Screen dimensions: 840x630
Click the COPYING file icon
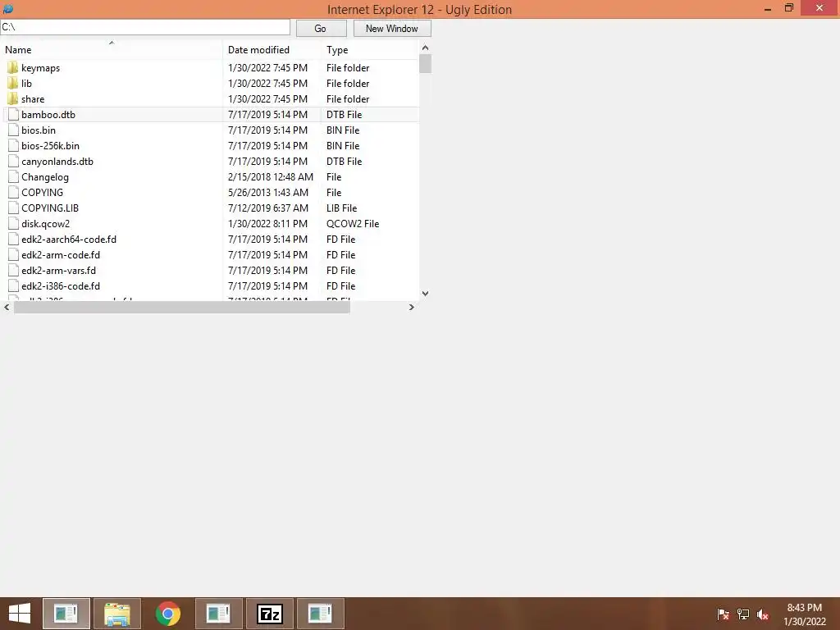(13, 192)
